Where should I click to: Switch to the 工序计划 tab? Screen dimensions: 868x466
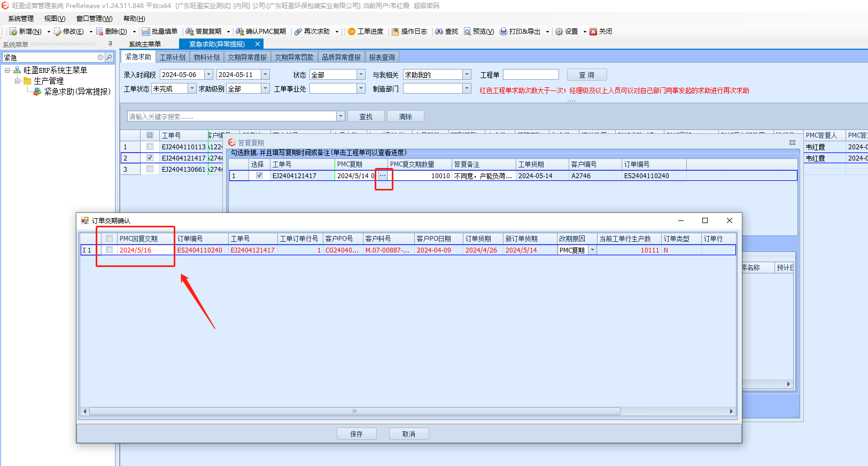tap(173, 57)
